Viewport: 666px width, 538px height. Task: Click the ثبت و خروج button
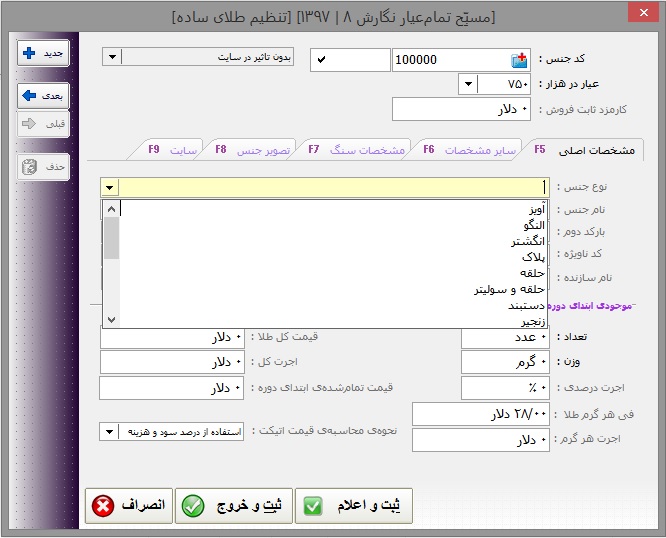(x=234, y=506)
